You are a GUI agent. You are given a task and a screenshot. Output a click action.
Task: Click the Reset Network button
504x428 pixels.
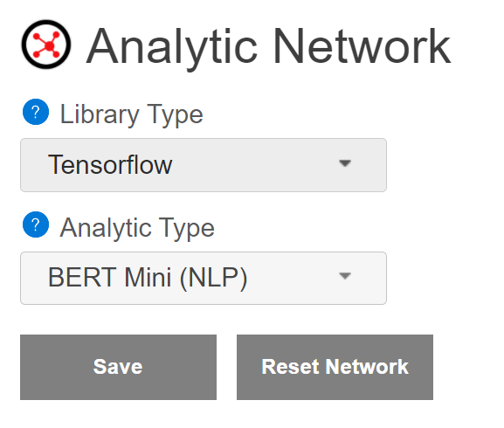click(x=335, y=367)
